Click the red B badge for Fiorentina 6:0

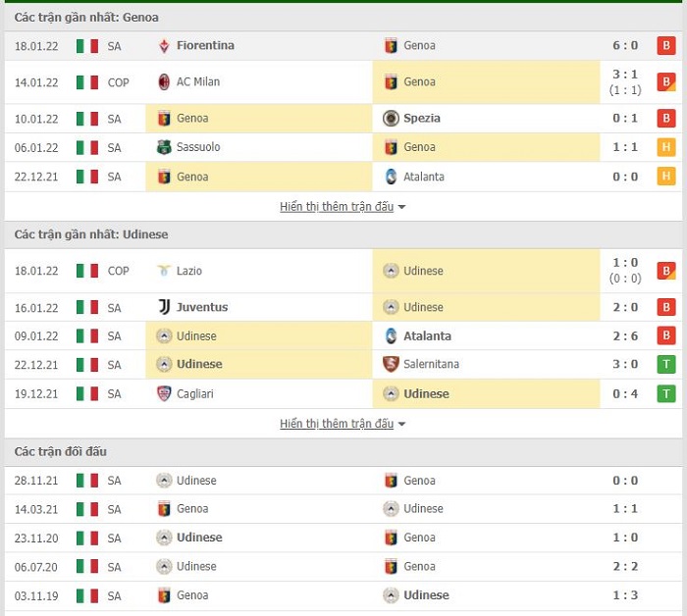(666, 45)
